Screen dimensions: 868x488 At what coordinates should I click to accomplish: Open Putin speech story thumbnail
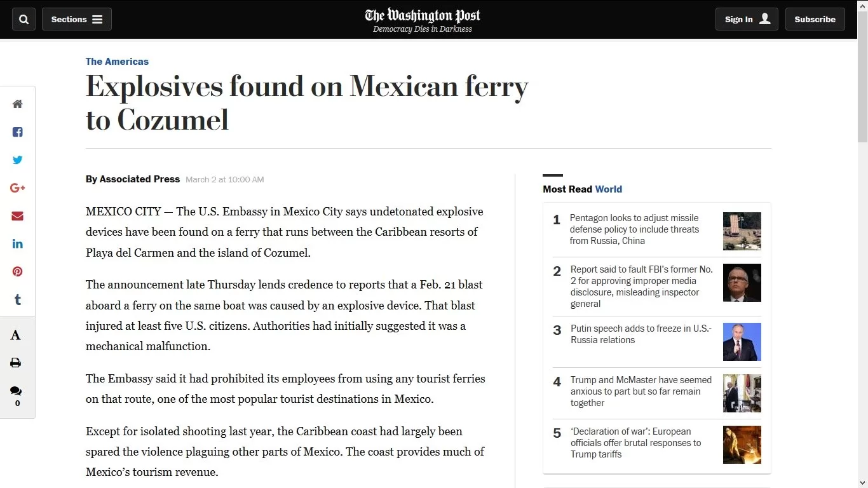coord(742,342)
